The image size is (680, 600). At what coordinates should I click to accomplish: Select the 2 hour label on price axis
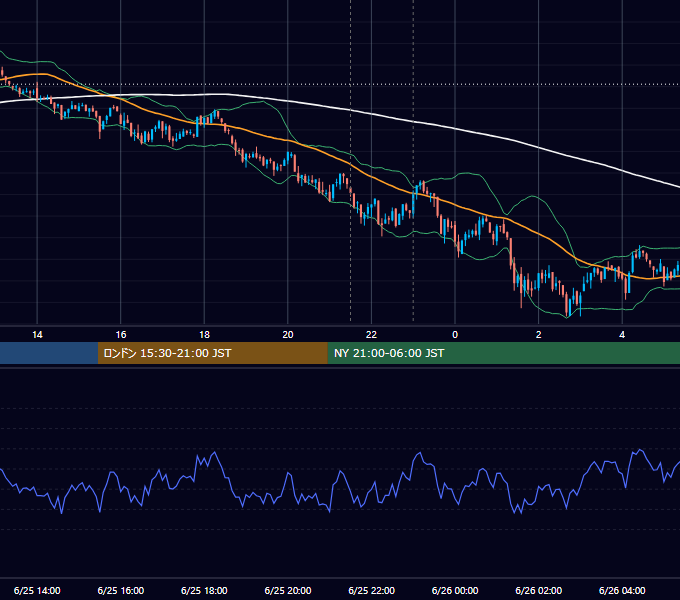click(x=539, y=334)
